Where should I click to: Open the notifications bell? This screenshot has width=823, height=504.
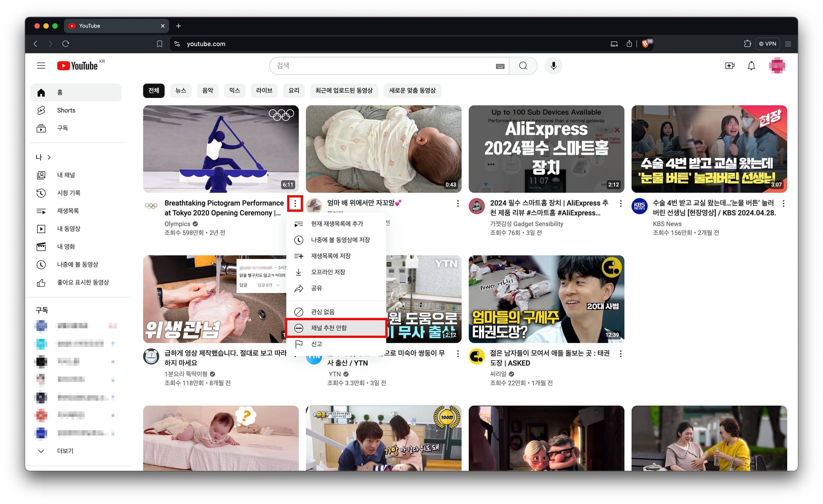coord(751,66)
